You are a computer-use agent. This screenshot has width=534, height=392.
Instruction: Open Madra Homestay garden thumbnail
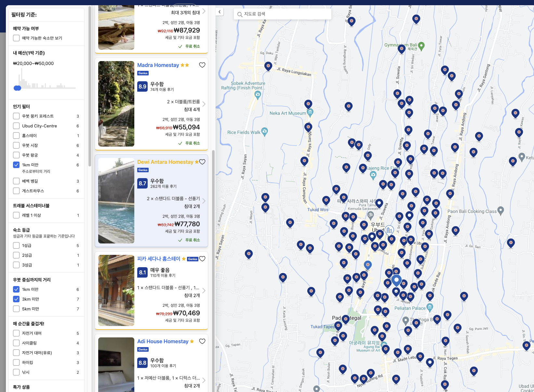coord(116,104)
